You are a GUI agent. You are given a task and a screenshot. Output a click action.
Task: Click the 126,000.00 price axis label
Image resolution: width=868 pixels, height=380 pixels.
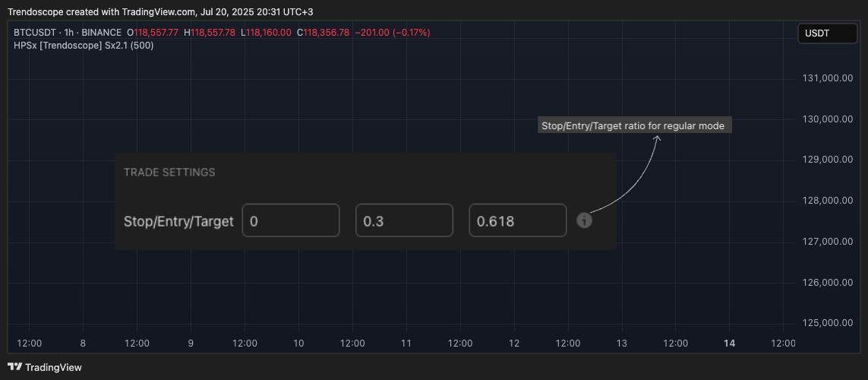(828, 283)
